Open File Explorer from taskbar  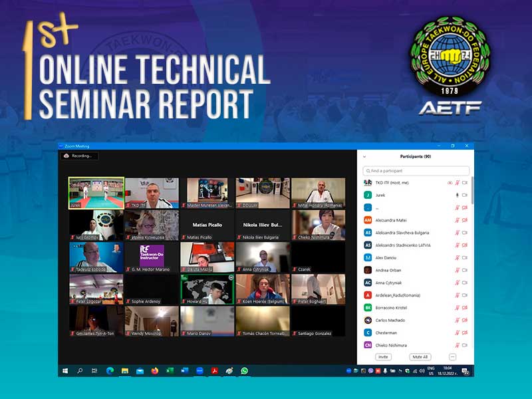point(125,371)
